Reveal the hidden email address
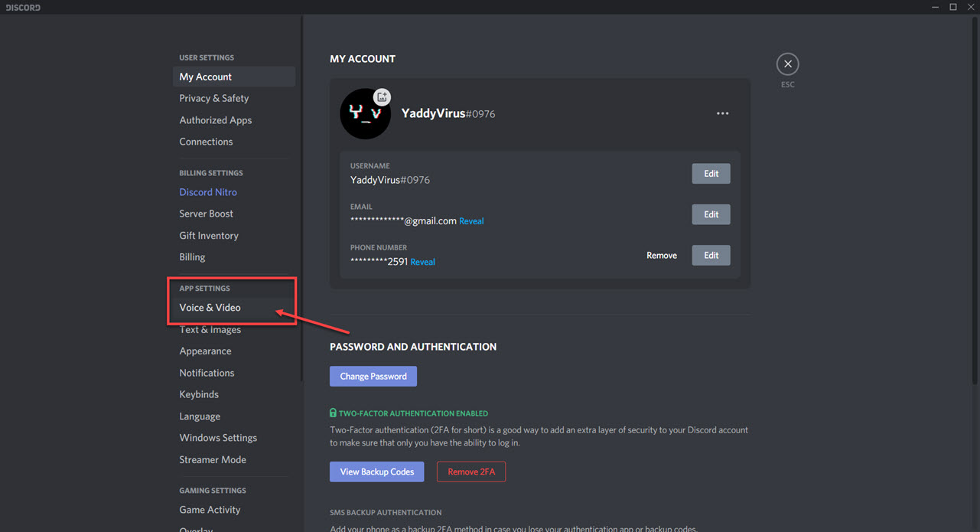 (471, 220)
